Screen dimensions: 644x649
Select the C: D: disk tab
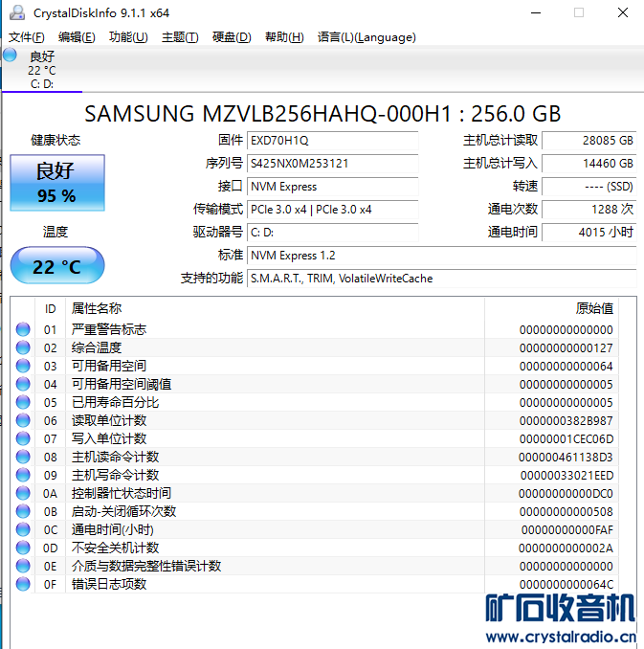(42, 69)
